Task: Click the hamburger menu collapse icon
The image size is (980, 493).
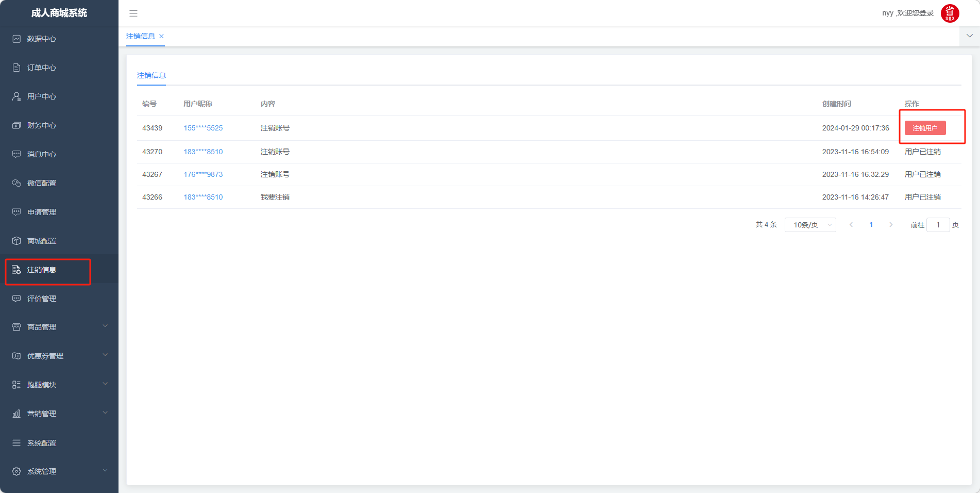Action: coord(133,13)
